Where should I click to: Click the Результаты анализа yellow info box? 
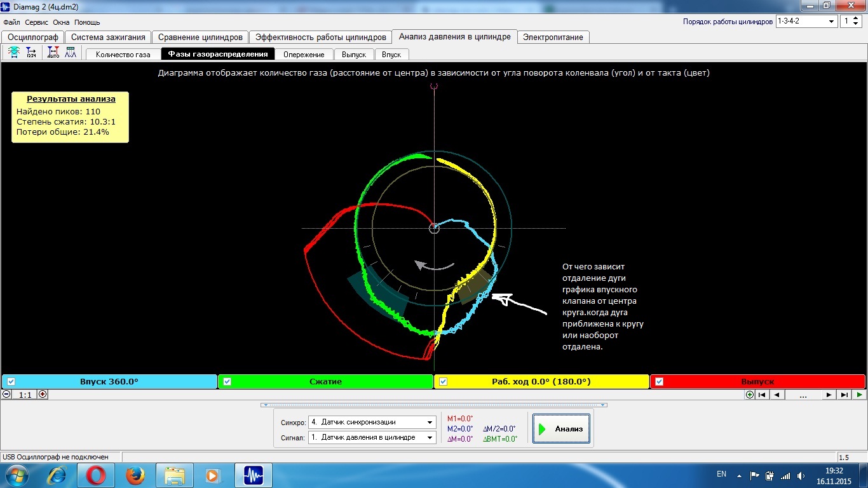[71, 116]
